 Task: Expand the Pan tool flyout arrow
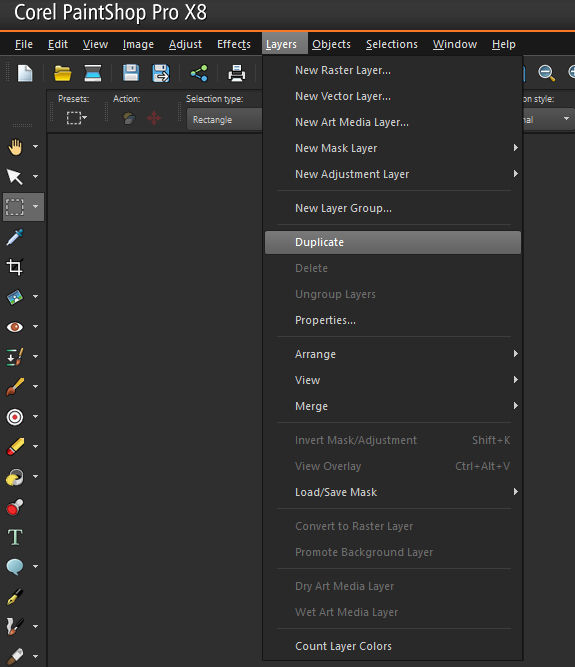coord(36,147)
